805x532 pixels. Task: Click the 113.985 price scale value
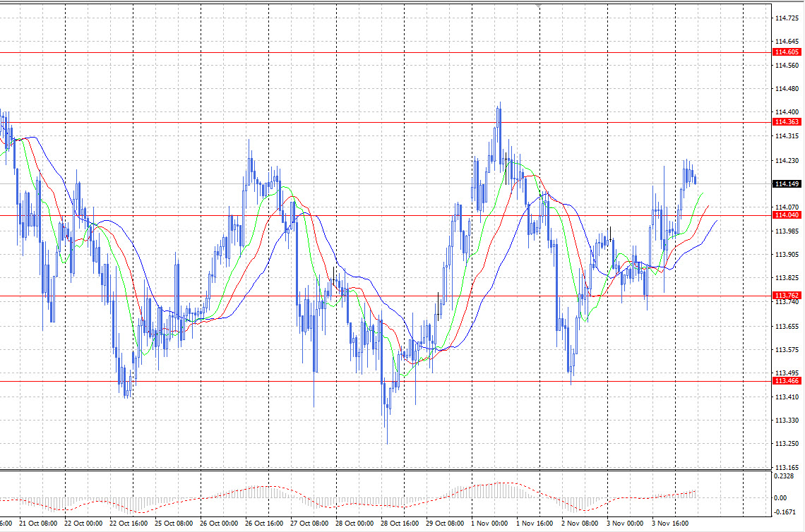point(787,231)
